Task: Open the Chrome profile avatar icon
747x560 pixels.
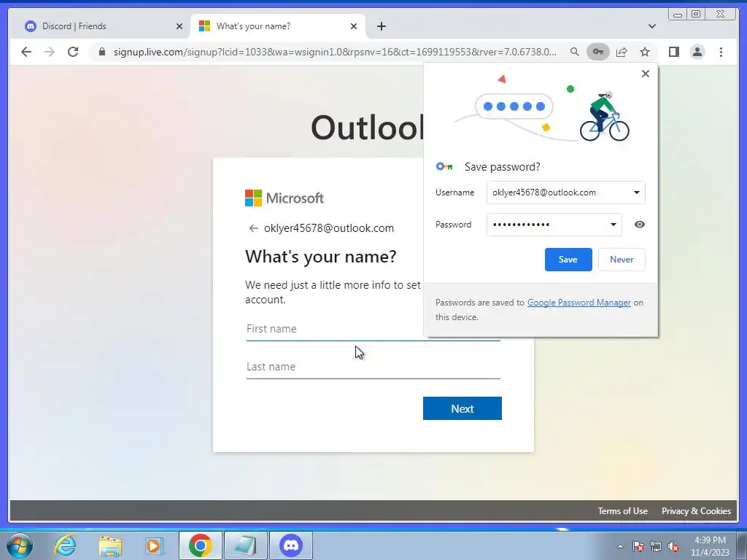Action: (697, 52)
